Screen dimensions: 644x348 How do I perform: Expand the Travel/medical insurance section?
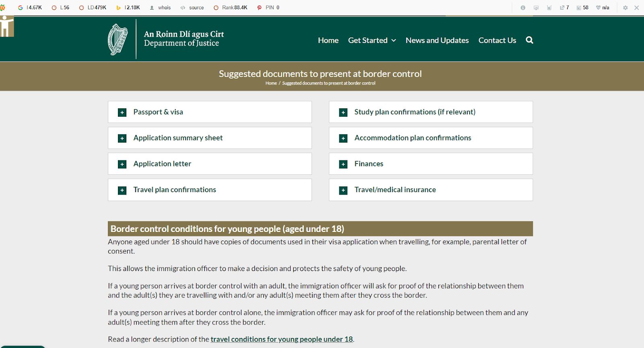pos(431,190)
